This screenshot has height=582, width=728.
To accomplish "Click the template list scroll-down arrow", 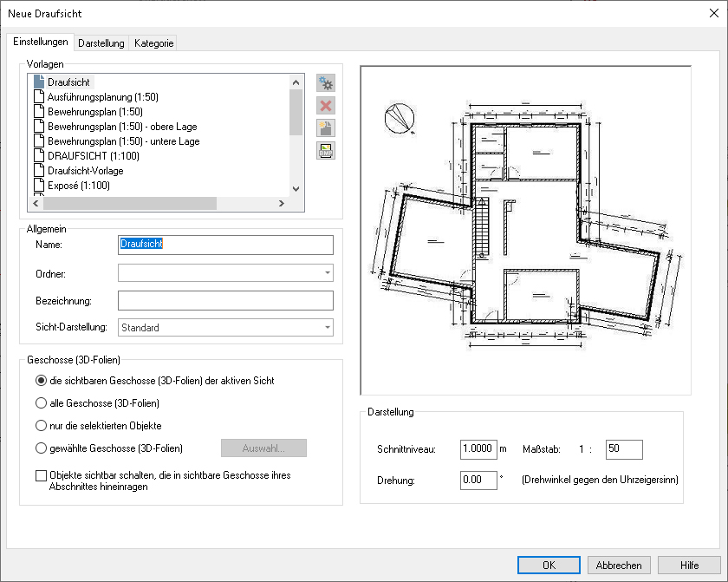I will coord(296,188).
